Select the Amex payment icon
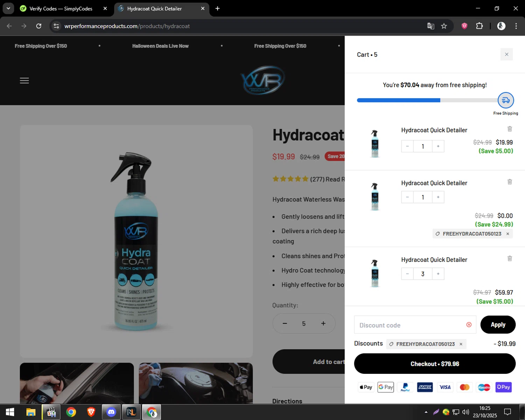Viewport: 525px width, 420px height. [425, 387]
